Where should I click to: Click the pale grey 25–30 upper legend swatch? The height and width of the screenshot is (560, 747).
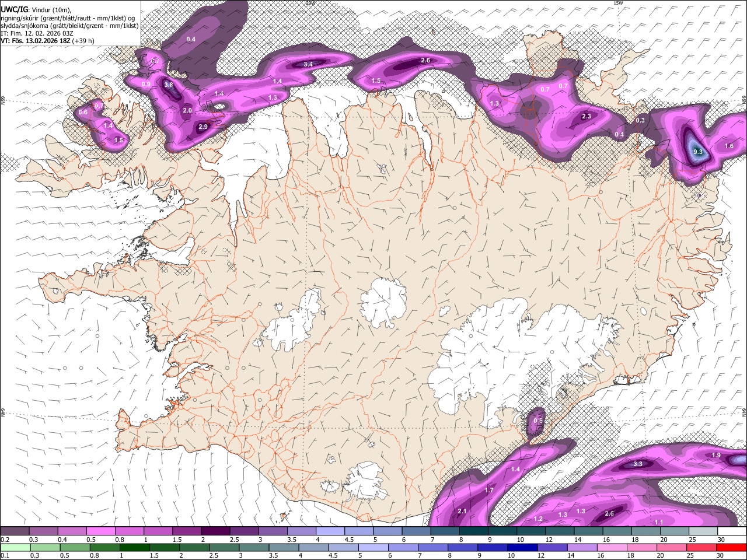(x=703, y=531)
